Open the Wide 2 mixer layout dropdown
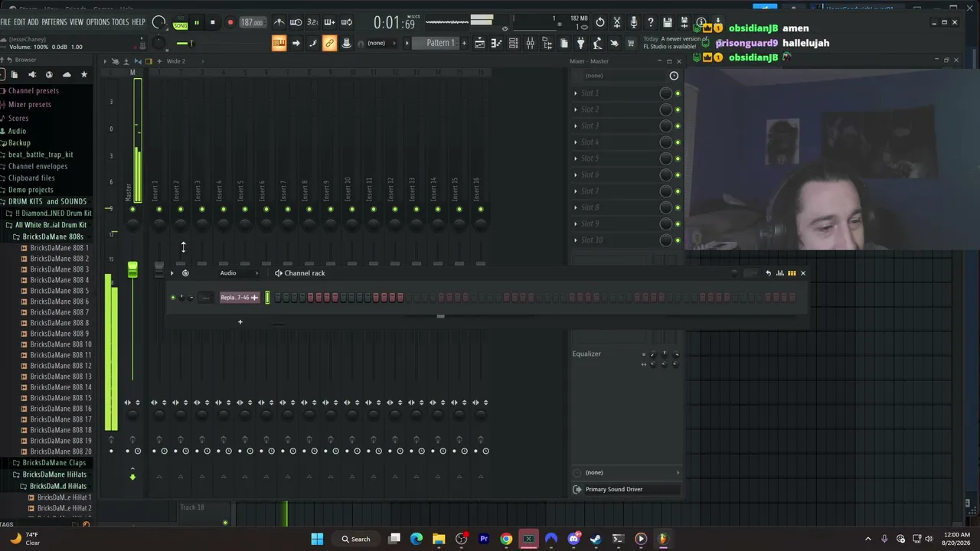Viewport: 980px width, 551px height. (175, 61)
